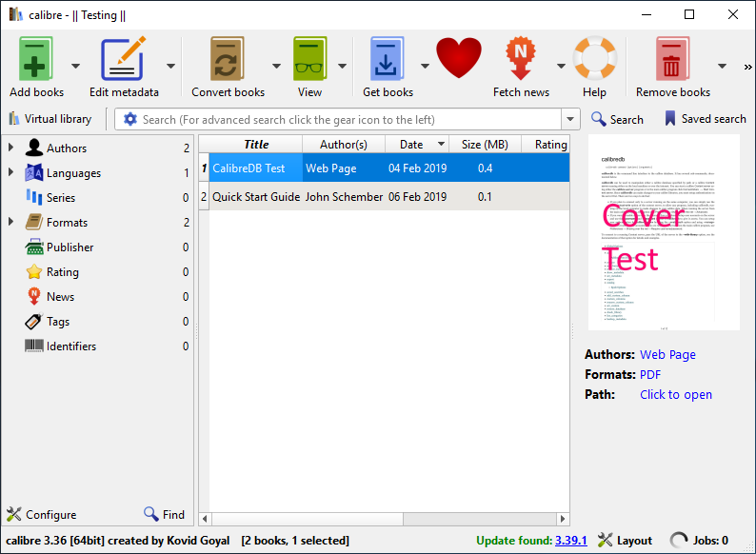Select the Publisher category icon
The height and width of the screenshot is (554, 756).
coord(34,247)
